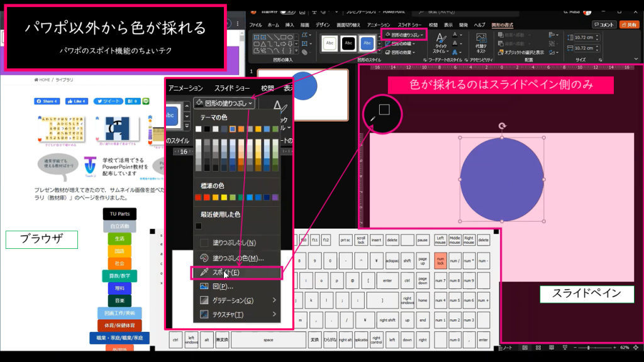The image size is (644, 362).
Task: Open the 挿入 ribbon tab
Action: pos(289,25)
